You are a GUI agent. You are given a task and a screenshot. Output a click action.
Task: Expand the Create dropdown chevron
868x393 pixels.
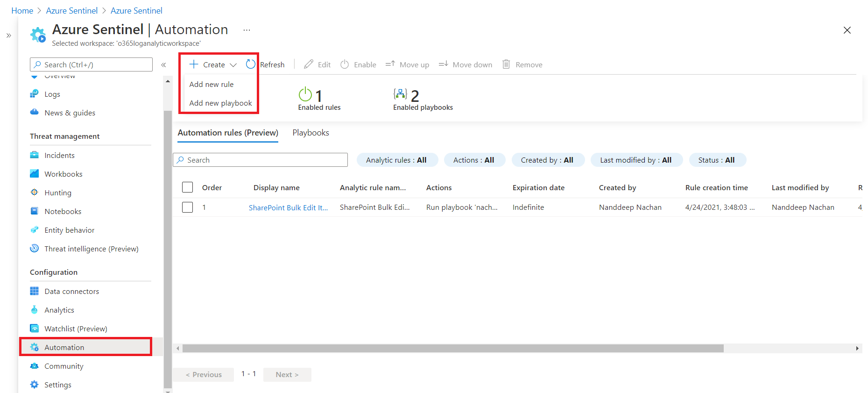pyautogui.click(x=233, y=65)
